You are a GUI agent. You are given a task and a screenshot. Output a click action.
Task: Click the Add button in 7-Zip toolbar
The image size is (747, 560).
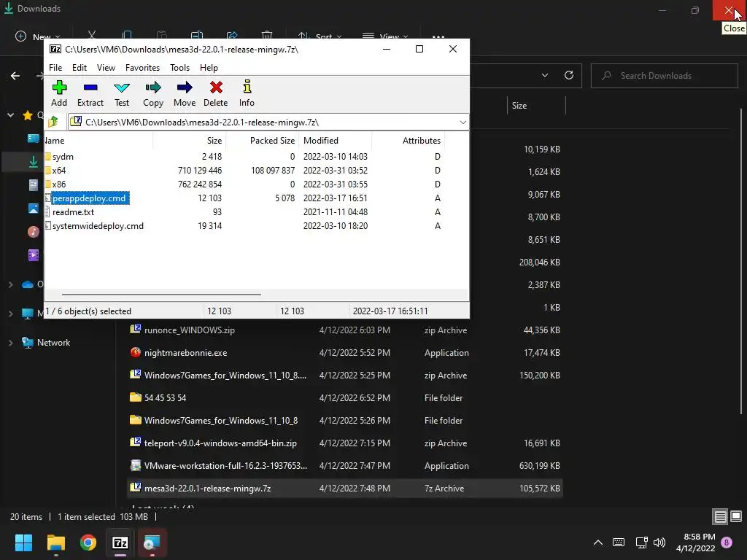59,94
